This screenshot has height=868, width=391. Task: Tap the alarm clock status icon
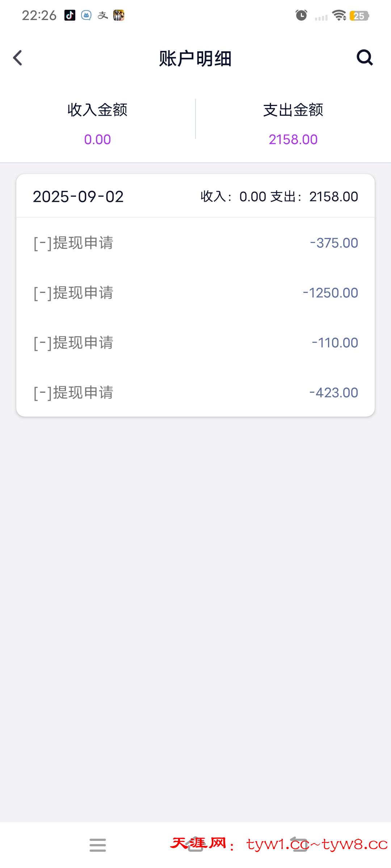pos(301,15)
